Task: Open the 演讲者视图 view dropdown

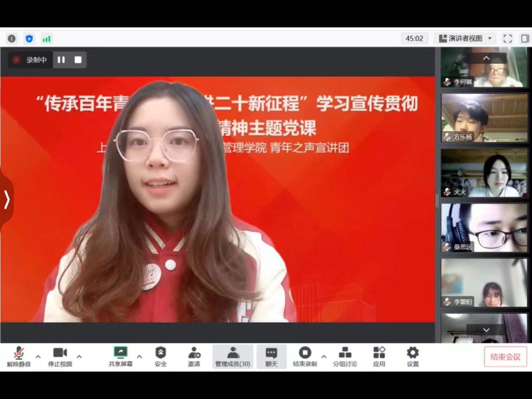Action: pos(465,38)
